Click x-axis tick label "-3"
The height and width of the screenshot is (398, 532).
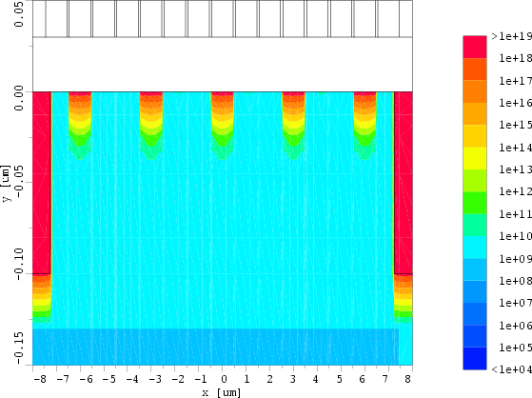(x=155, y=379)
